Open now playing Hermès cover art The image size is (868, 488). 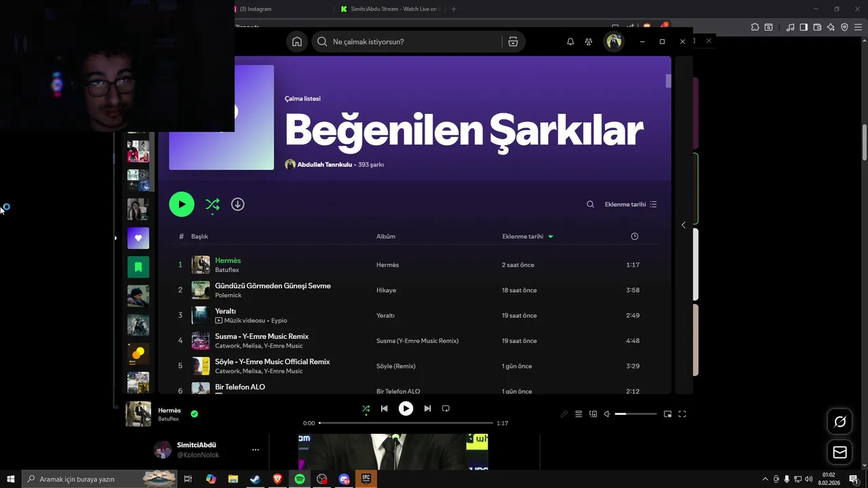138,414
